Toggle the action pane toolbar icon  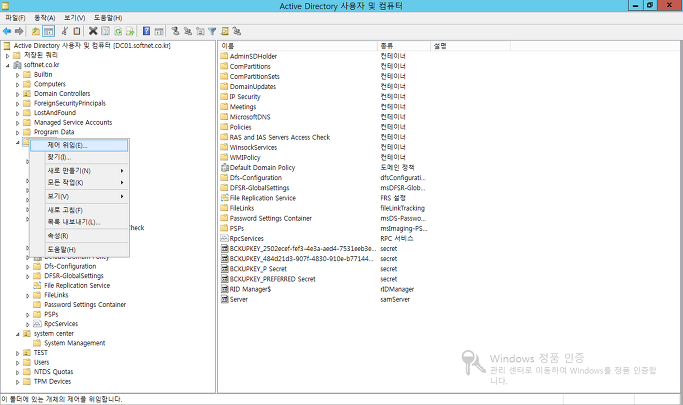tap(159, 31)
